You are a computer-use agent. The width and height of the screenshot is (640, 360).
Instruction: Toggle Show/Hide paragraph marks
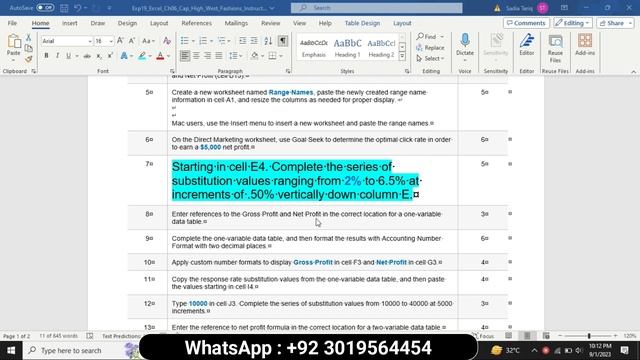[282, 41]
